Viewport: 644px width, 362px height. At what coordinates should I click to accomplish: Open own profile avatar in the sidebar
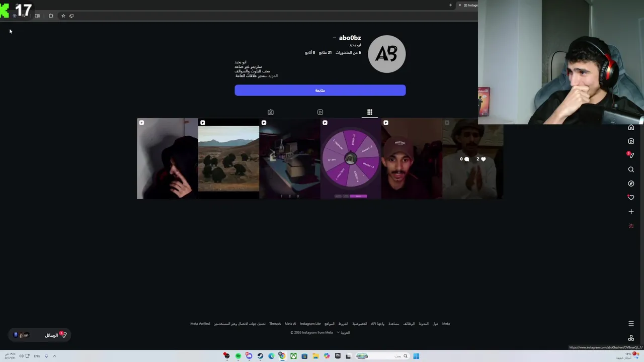[x=631, y=226]
